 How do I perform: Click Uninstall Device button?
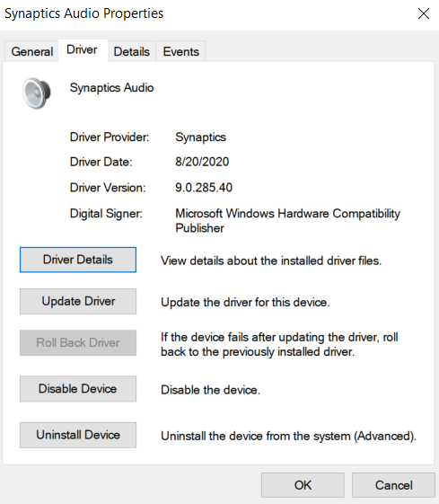click(78, 435)
